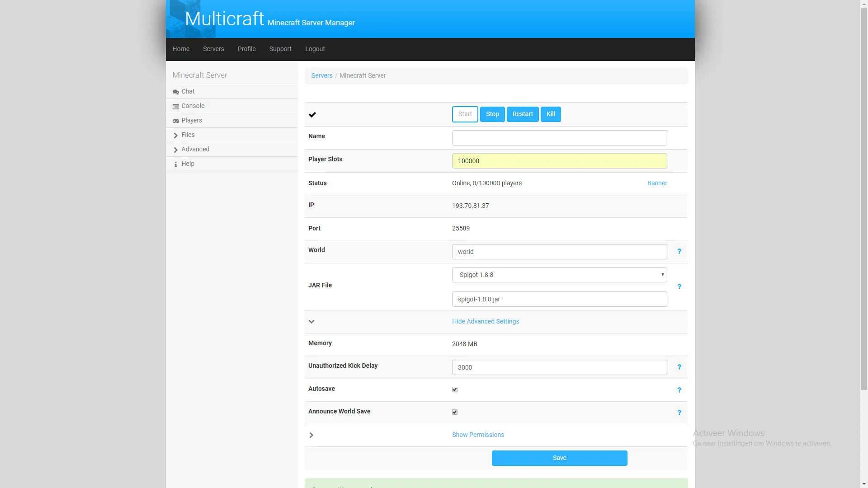
Task: Open the Profile menu item
Action: point(246,49)
